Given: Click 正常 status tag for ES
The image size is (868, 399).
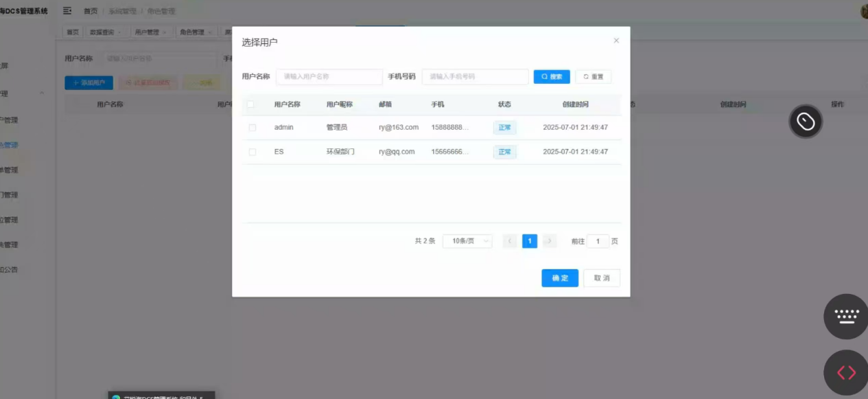Looking at the screenshot, I should click(505, 152).
